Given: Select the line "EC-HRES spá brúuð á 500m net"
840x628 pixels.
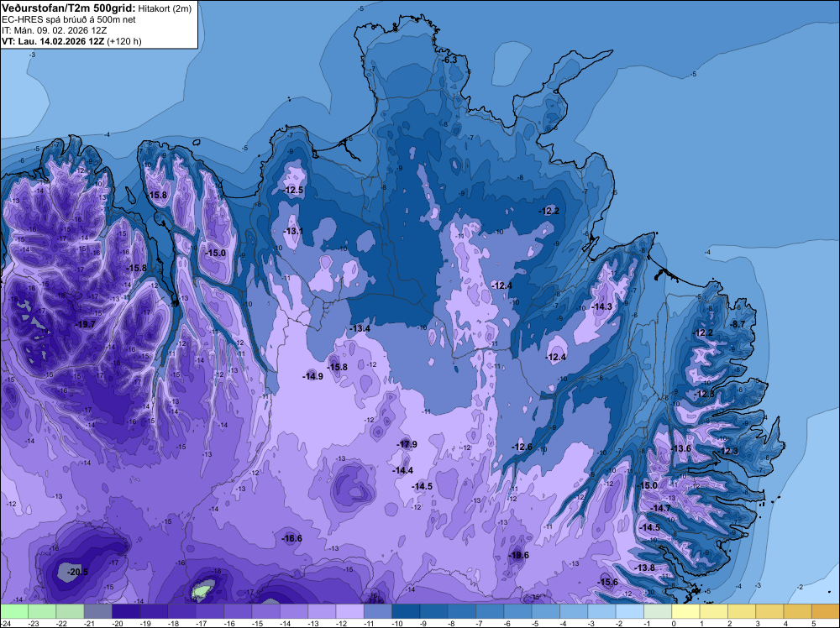Looking at the screenshot, I should pos(69,19).
